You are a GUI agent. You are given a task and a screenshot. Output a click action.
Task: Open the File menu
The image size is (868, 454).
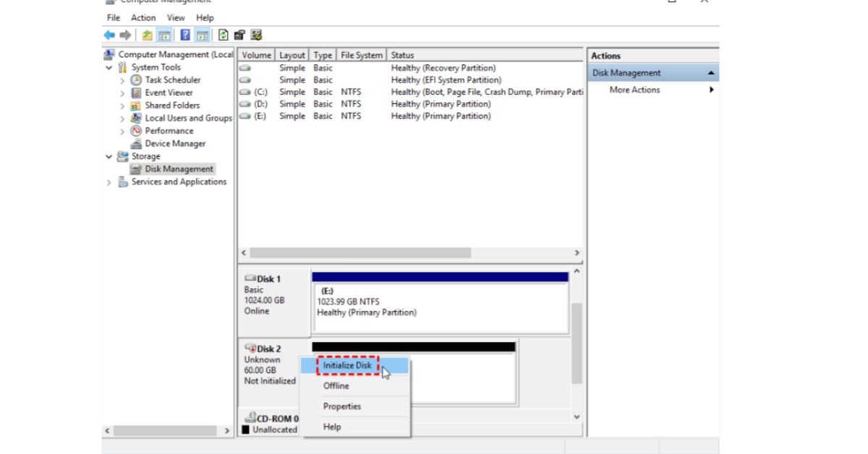pyautogui.click(x=114, y=17)
